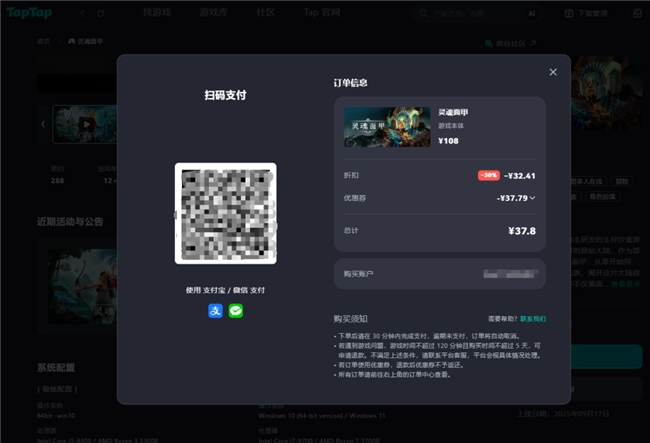Click the -30% discount badge
The image size is (650, 443).
point(488,175)
